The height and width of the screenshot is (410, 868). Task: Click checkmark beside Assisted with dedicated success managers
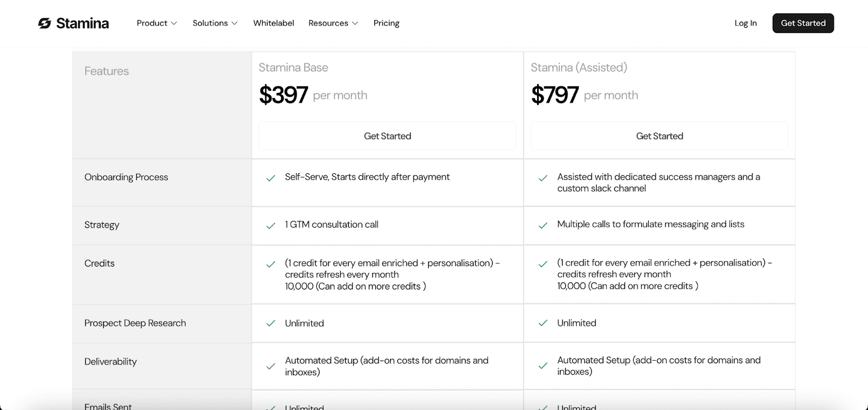[x=542, y=178]
